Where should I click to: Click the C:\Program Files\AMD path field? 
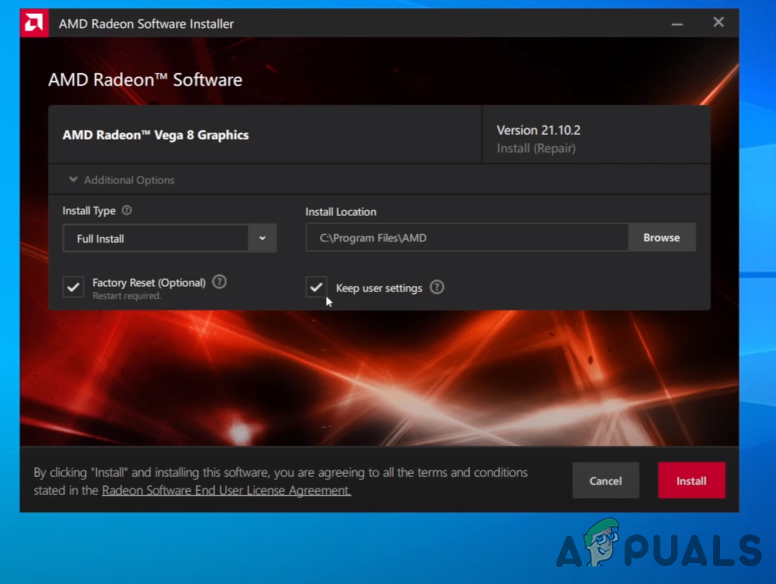[467, 238]
